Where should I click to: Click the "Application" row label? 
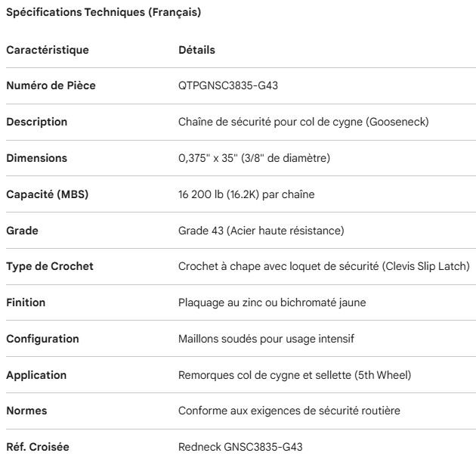[x=36, y=375]
